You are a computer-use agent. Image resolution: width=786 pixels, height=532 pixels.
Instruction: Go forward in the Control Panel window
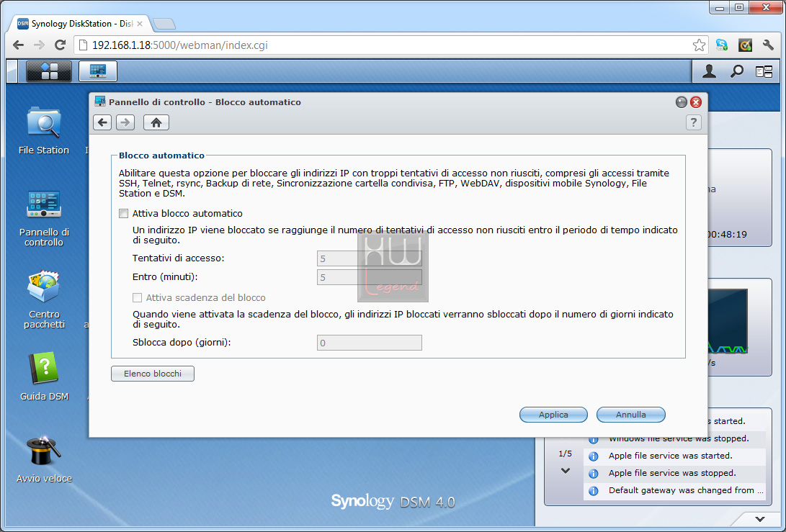pos(125,122)
